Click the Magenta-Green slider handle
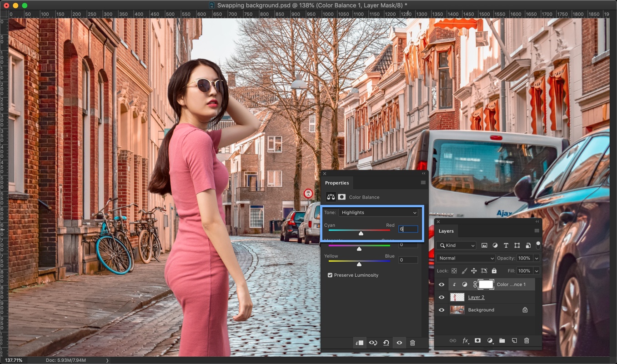 point(359,249)
